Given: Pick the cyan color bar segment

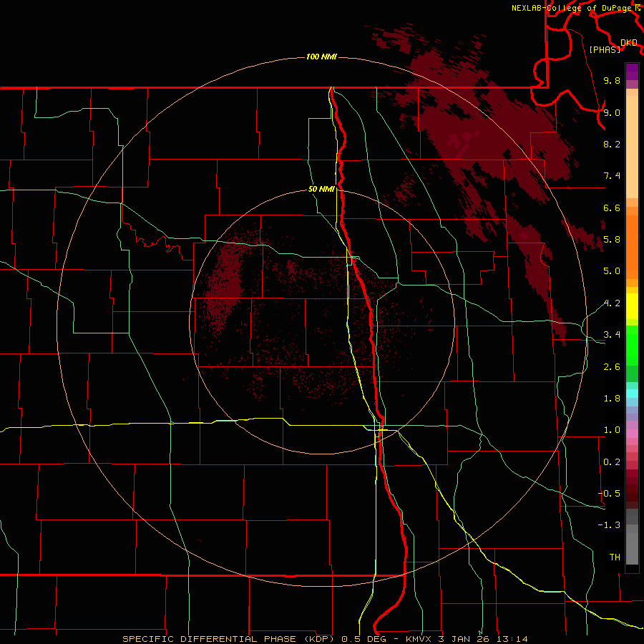Looking at the screenshot, I should [632, 394].
